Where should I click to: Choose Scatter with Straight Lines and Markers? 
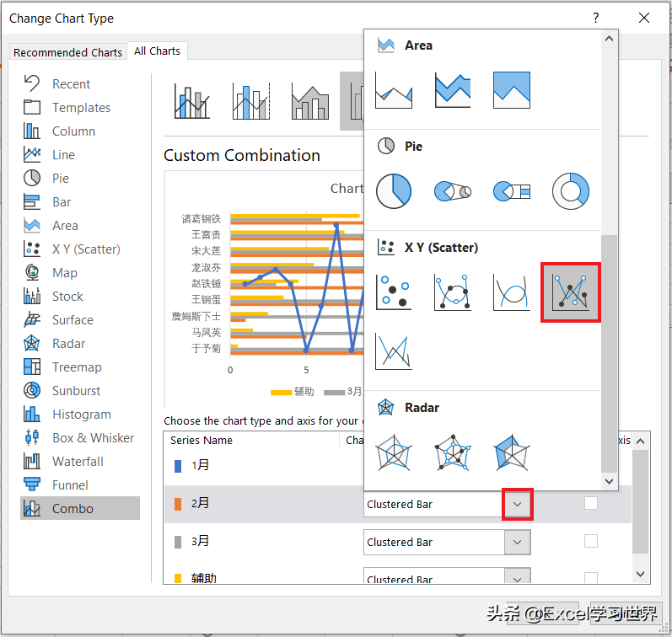571,292
